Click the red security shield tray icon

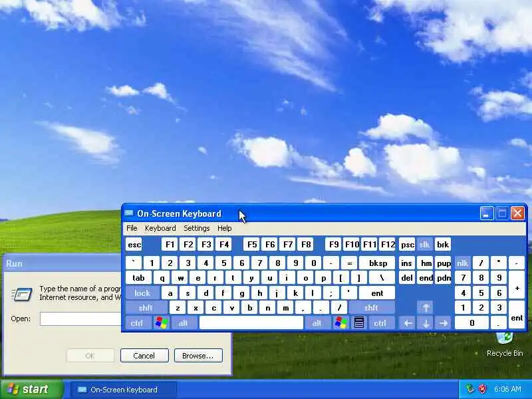(482, 388)
